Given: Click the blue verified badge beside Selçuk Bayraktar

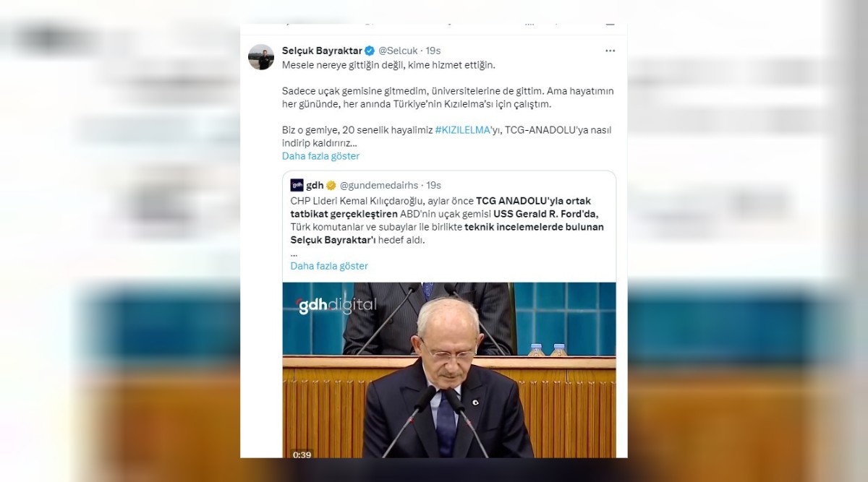Looking at the screenshot, I should pyautogui.click(x=369, y=51).
